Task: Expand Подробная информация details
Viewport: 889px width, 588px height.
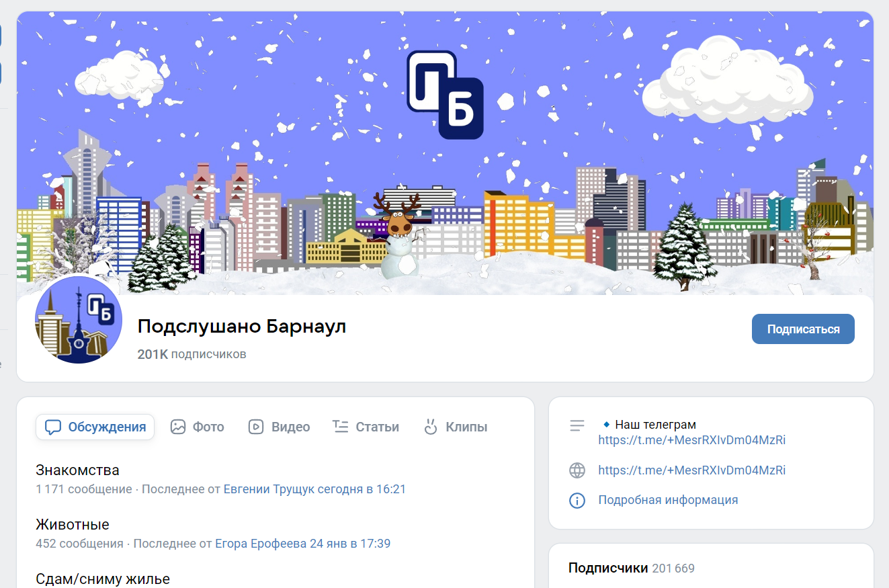Action: (x=668, y=500)
